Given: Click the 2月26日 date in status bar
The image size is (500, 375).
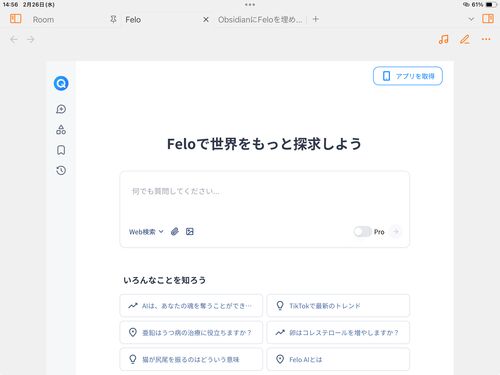Looking at the screenshot, I should pos(39,5).
